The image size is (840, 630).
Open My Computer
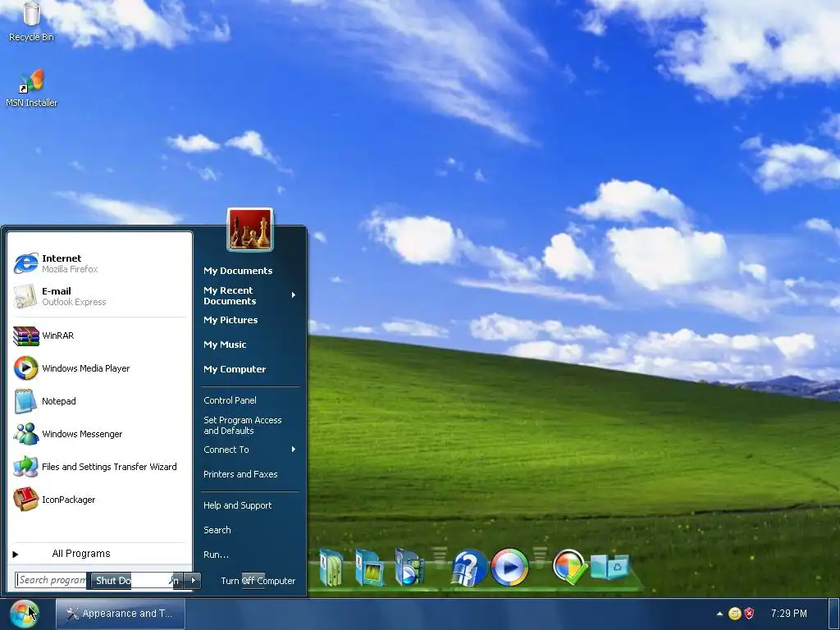coord(235,369)
